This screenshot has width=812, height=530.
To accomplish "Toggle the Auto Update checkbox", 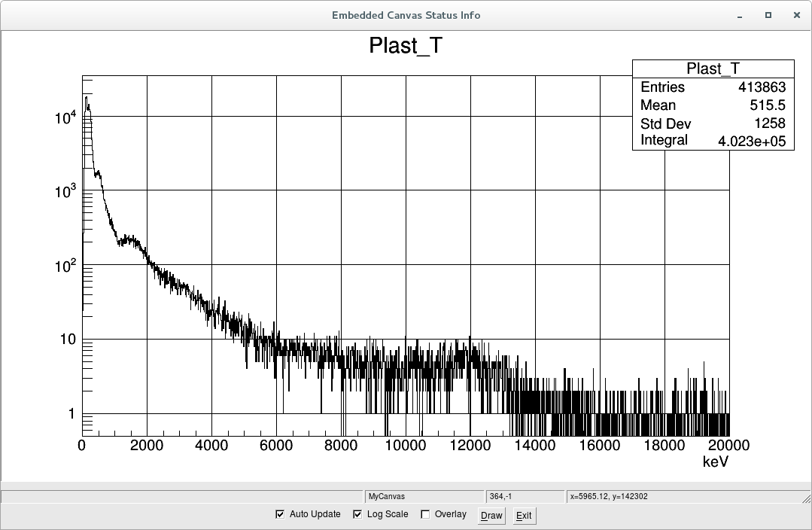I will [280, 515].
